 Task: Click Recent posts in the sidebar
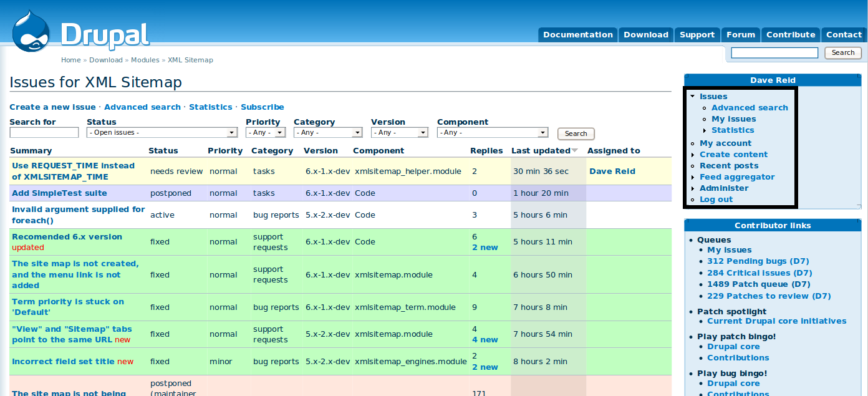pos(729,166)
